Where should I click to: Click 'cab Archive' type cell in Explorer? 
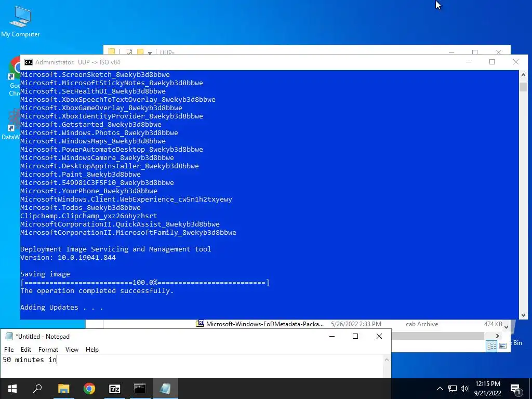click(422, 324)
